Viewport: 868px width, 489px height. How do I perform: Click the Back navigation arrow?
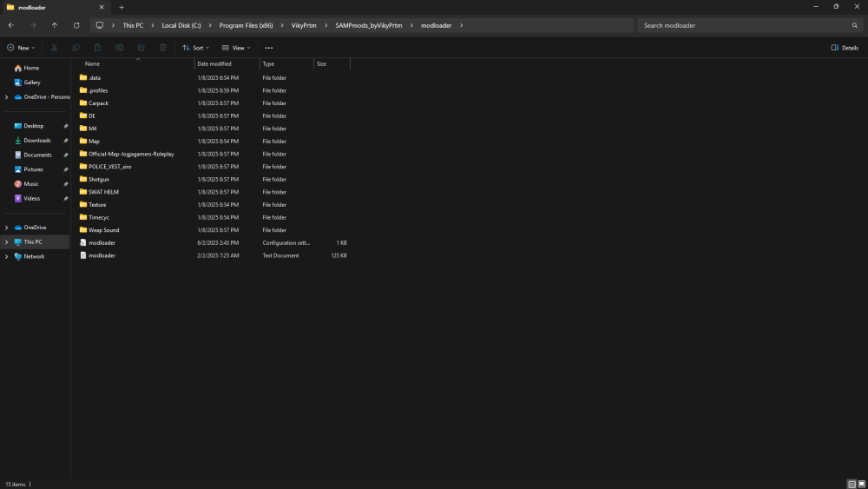11,25
